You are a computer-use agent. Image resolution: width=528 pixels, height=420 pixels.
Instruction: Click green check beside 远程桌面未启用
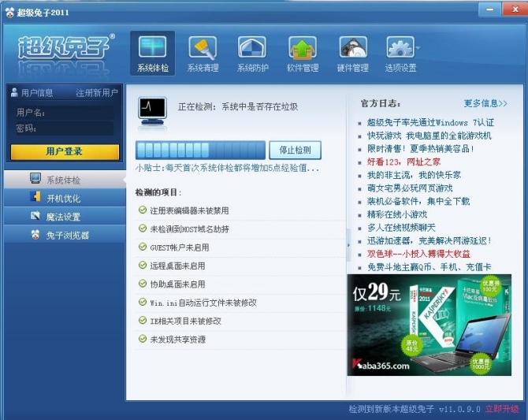[143, 265]
